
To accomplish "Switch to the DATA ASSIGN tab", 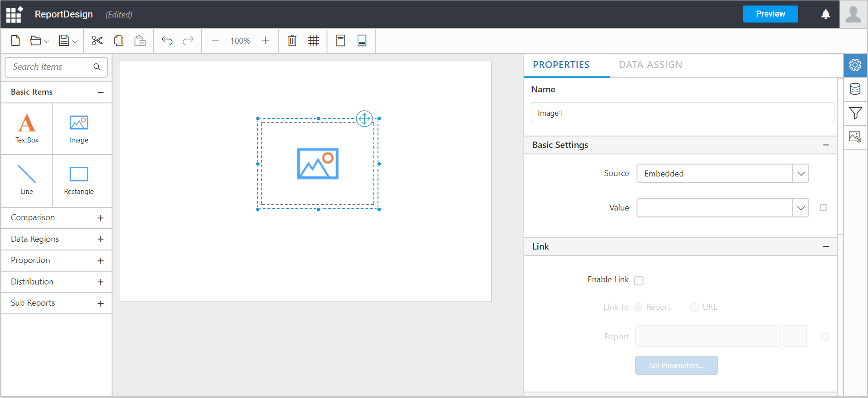I will [650, 65].
